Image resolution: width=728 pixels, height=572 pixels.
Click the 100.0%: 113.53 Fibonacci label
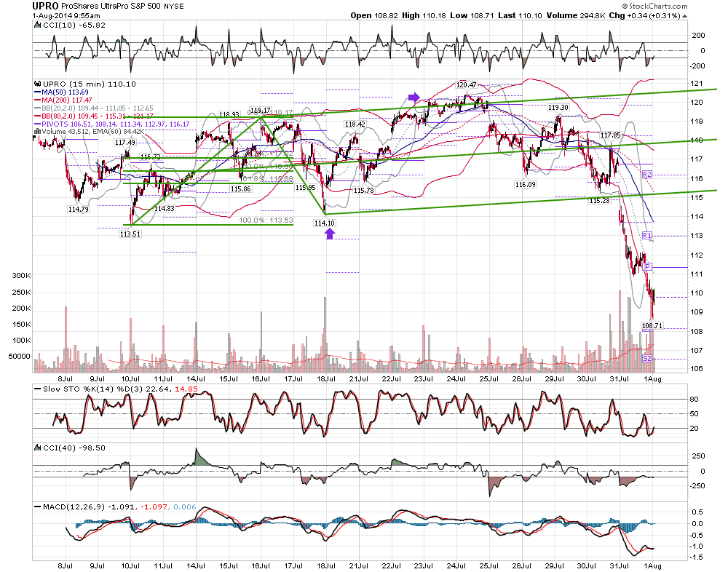(266, 220)
